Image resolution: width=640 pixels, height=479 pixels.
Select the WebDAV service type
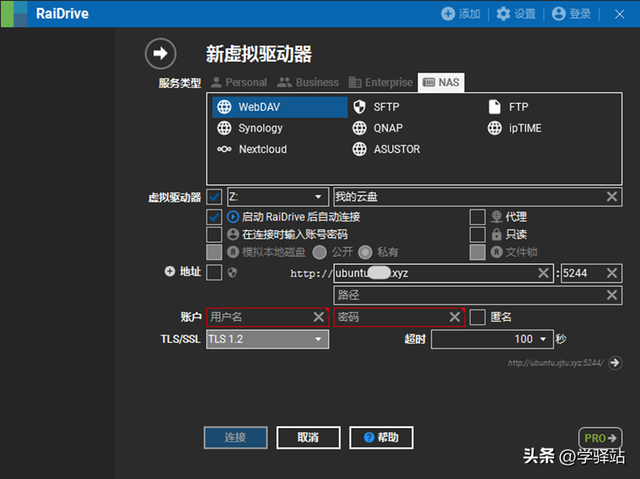pos(280,107)
